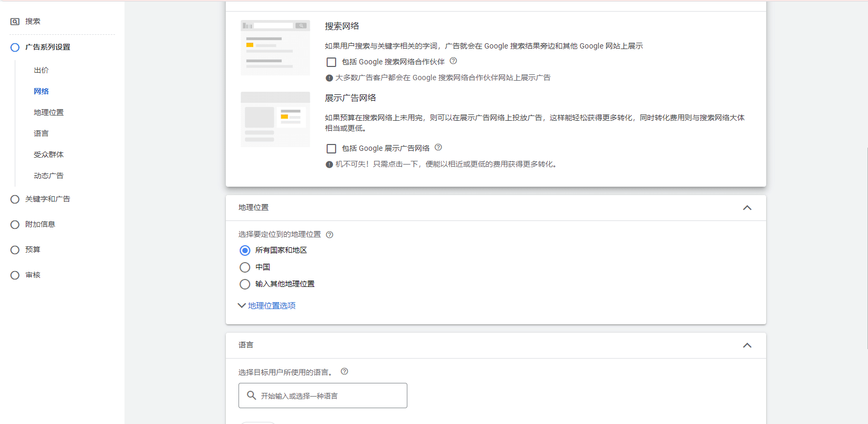Click the 预算 step circle icon
Viewport: 868px width, 424px height.
point(15,250)
